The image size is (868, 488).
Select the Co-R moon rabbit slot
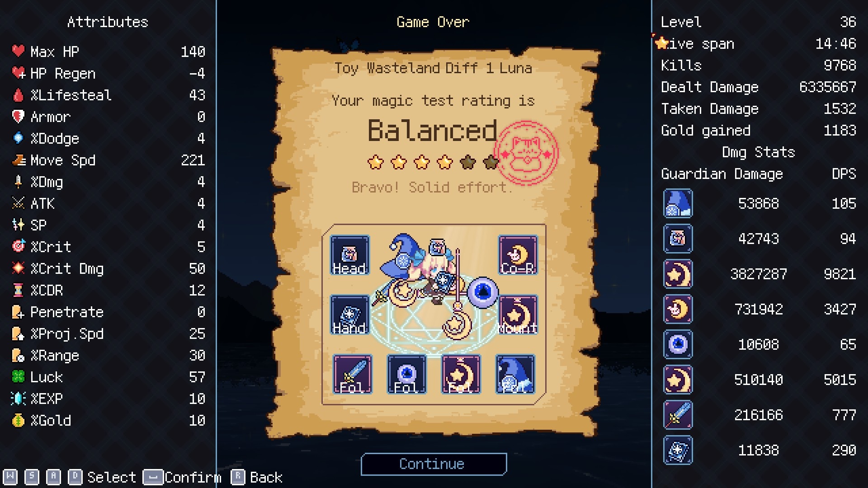coord(518,255)
